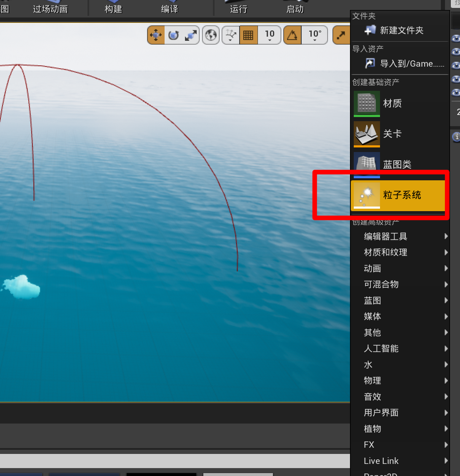
Task: Expand the 动画 submenu
Action: [x=400, y=268]
